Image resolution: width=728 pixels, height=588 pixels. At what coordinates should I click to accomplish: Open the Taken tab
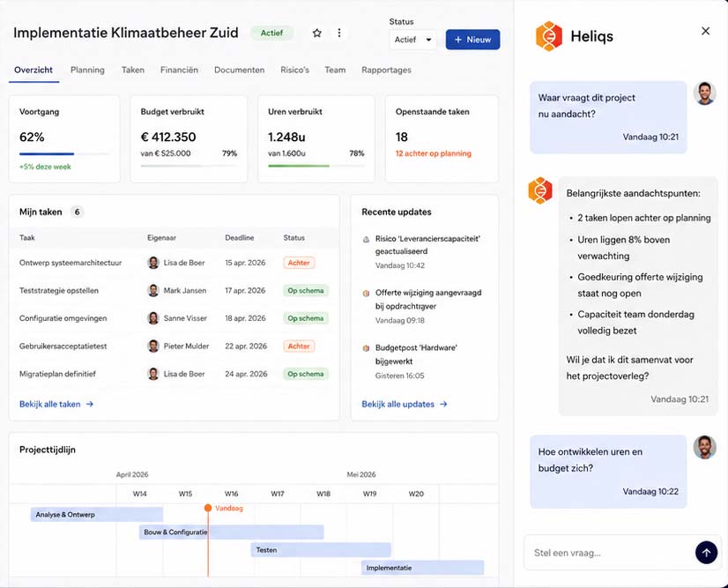[x=133, y=71]
